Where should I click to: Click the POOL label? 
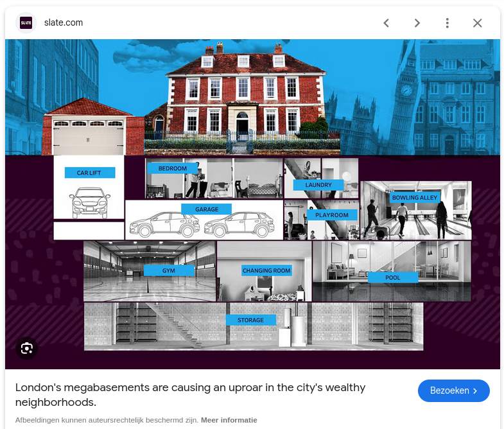coord(392,277)
